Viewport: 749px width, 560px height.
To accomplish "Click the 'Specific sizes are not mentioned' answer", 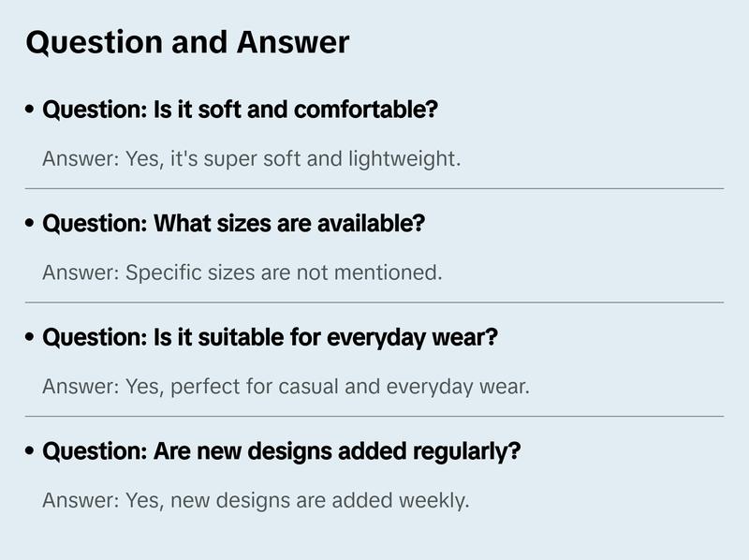I will (242, 273).
